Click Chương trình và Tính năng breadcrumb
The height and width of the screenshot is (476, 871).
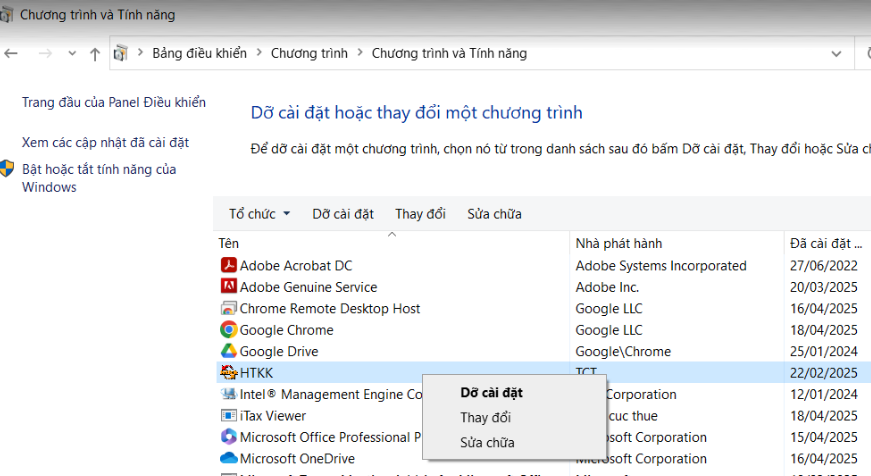(449, 53)
